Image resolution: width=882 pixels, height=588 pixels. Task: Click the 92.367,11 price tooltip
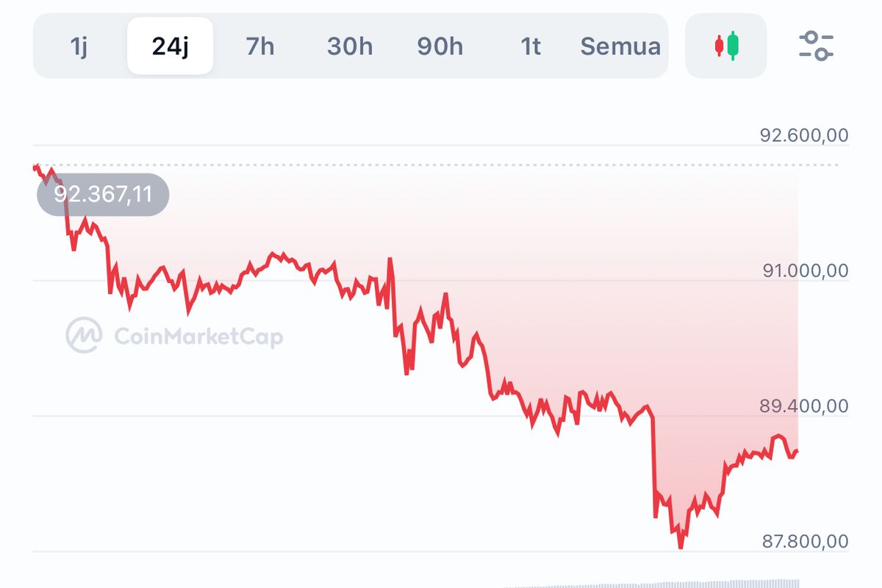pyautogui.click(x=103, y=194)
